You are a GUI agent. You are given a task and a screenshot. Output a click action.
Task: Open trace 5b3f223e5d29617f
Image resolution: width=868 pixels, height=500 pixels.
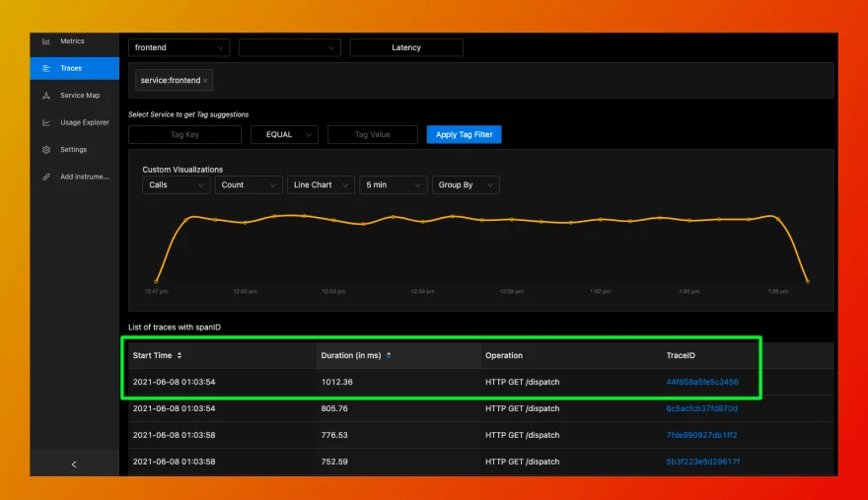pos(702,462)
